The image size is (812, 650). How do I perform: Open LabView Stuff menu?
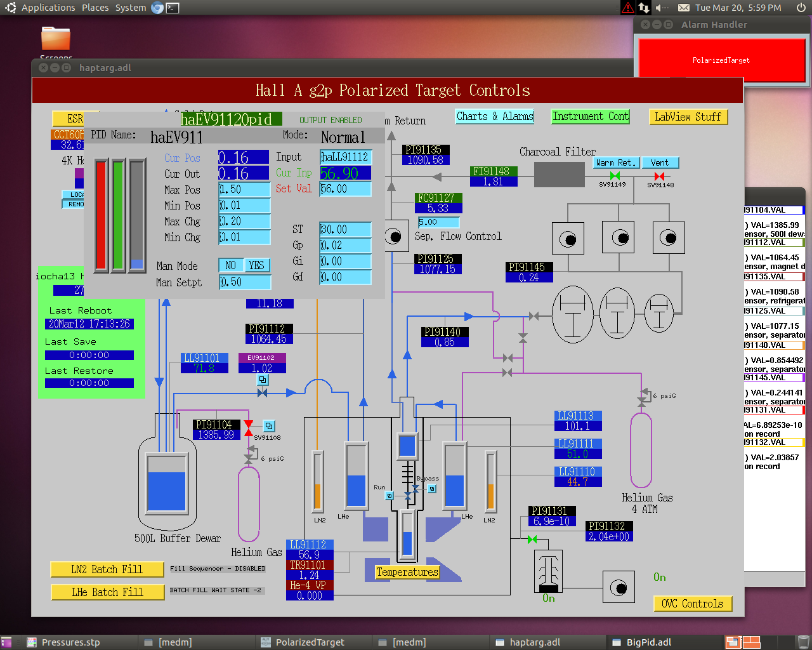688,117
